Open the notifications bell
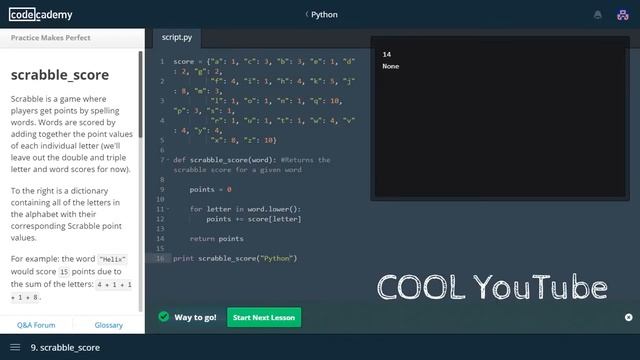The width and height of the screenshot is (640, 360). click(598, 15)
